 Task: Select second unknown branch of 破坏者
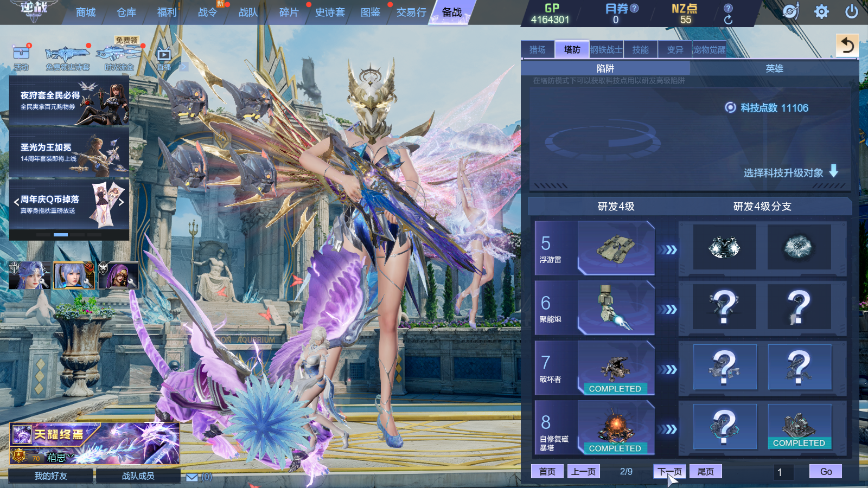point(799,367)
